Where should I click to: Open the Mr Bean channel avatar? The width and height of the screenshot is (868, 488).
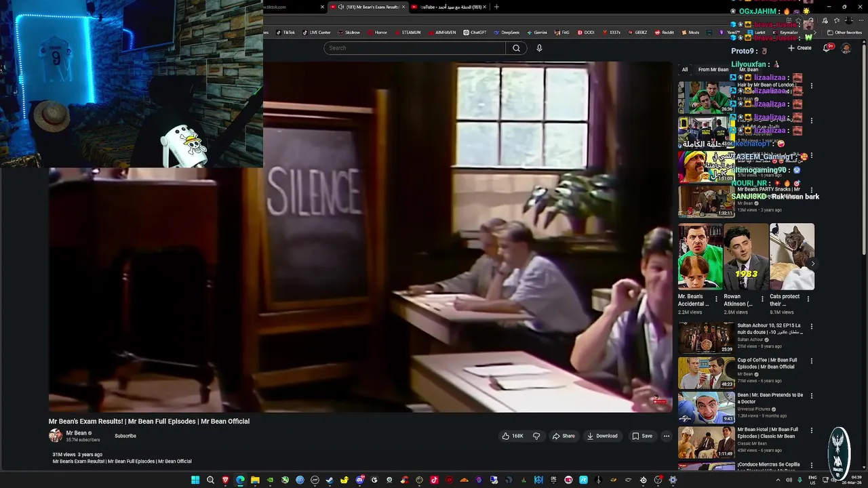point(56,436)
